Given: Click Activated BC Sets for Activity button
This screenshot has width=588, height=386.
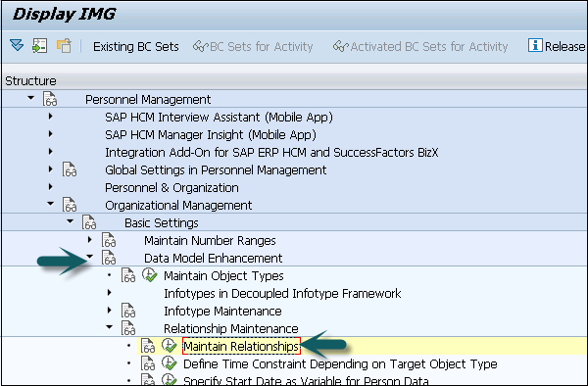Looking at the screenshot, I should (x=420, y=46).
